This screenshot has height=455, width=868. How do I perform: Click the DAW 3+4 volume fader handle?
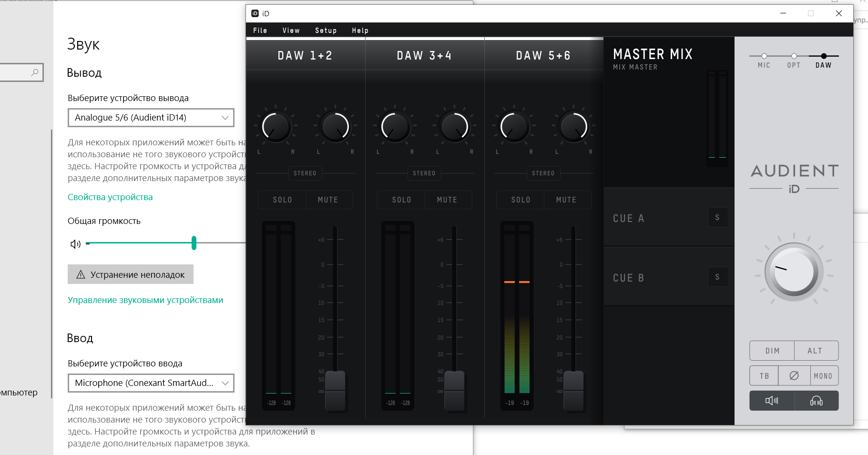click(454, 391)
